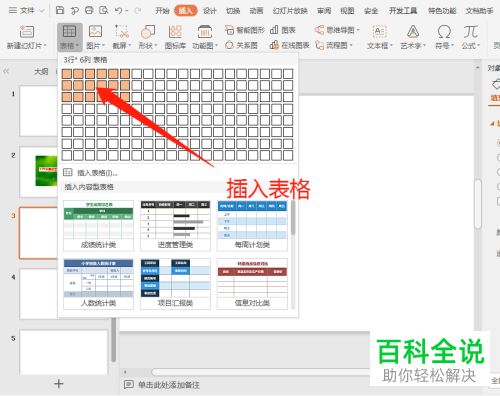Click the horizontal scrollbar under the slide

[x=260, y=372]
